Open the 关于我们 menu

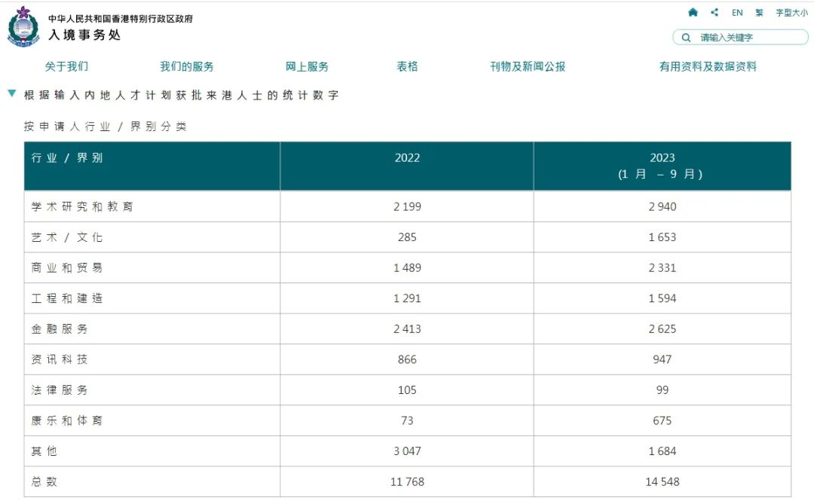point(66,66)
